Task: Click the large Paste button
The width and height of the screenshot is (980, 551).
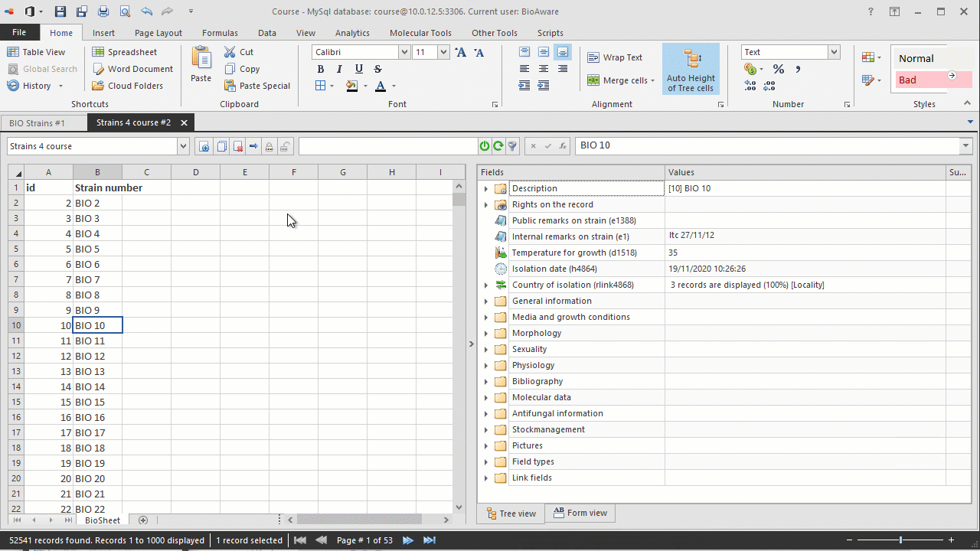Action: [x=201, y=64]
